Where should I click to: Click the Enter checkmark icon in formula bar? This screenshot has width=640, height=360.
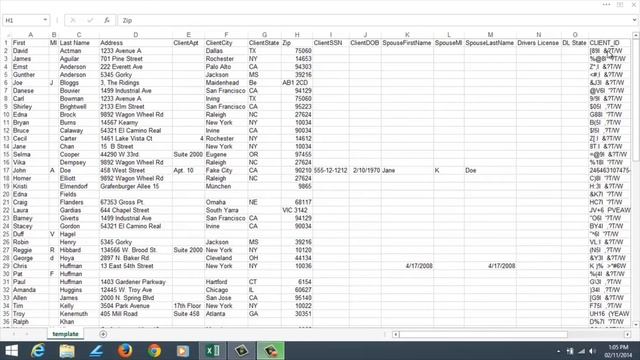pos(90,20)
